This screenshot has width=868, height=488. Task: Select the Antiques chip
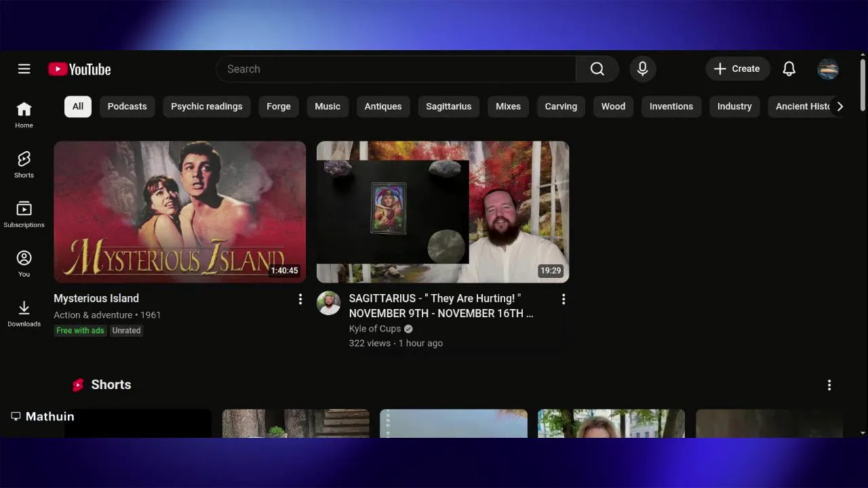[x=383, y=106]
